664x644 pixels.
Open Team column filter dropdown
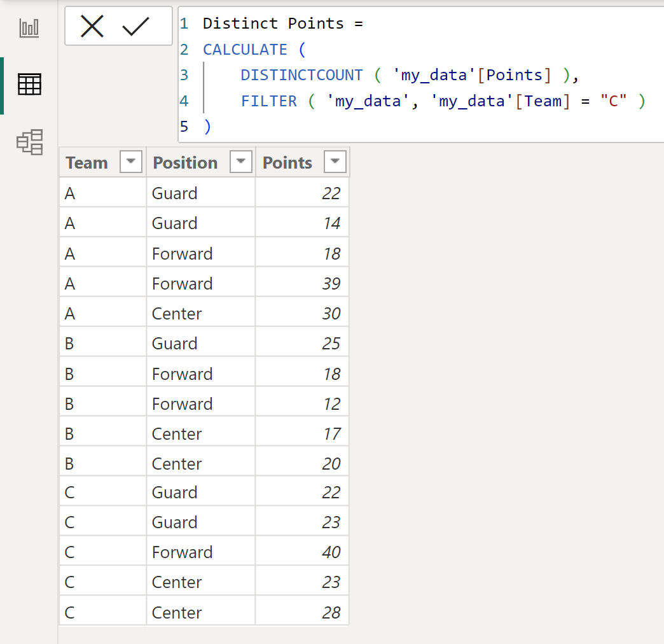pyautogui.click(x=131, y=163)
